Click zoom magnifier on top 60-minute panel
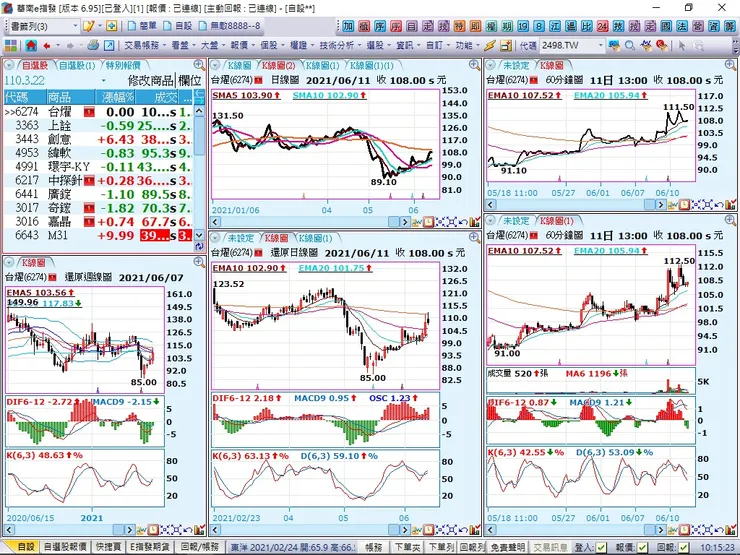This screenshot has height=555, width=740. point(730,65)
